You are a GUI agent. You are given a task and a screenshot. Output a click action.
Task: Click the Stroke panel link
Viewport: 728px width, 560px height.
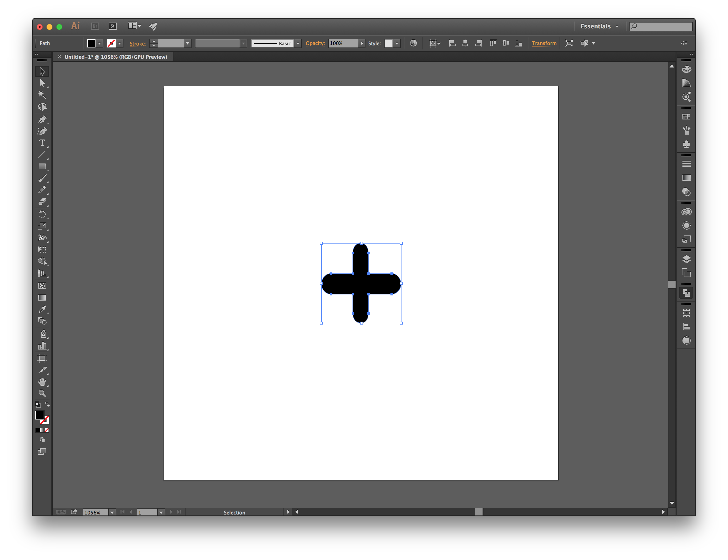pos(138,44)
